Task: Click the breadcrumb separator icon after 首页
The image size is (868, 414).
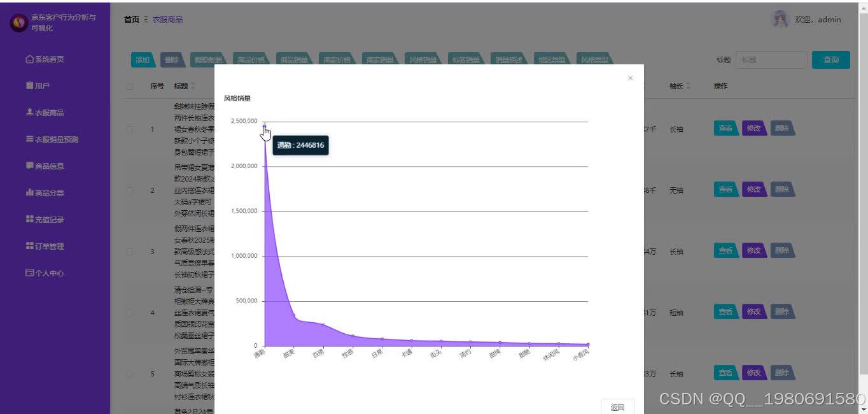Action: pyautogui.click(x=146, y=20)
